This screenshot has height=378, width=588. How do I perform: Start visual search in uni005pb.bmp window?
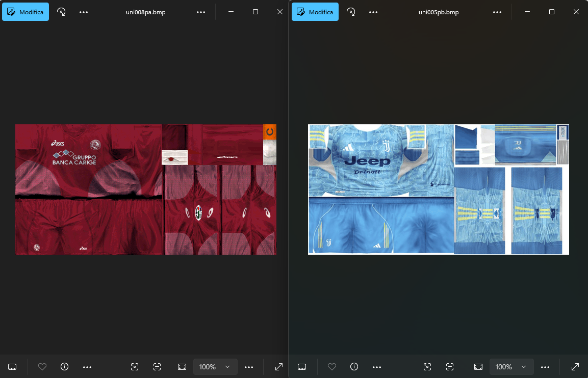click(427, 367)
